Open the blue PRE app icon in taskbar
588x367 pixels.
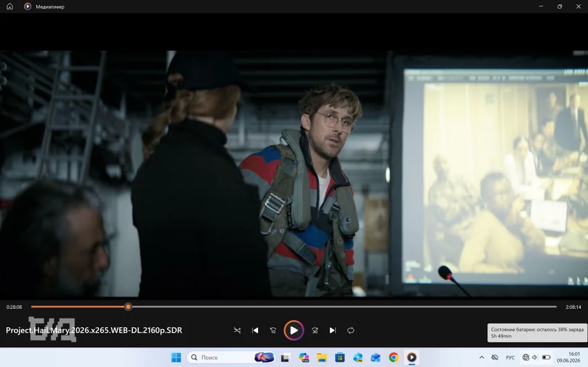point(358,357)
